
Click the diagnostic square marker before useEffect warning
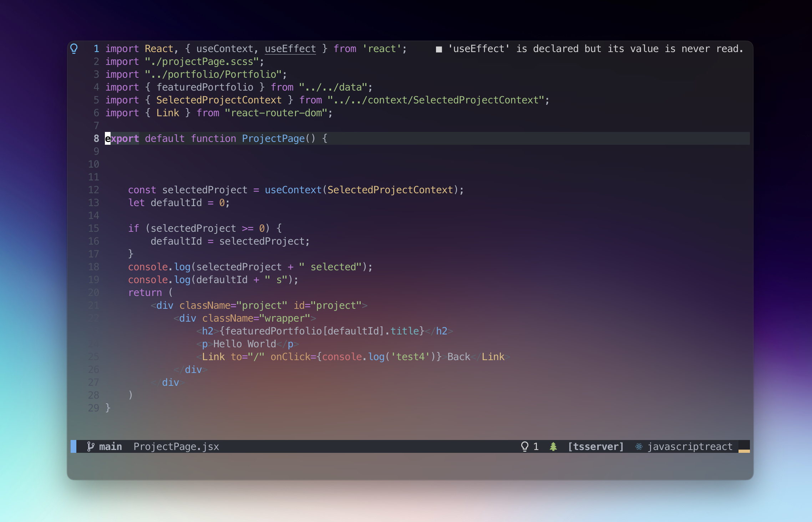click(439, 49)
